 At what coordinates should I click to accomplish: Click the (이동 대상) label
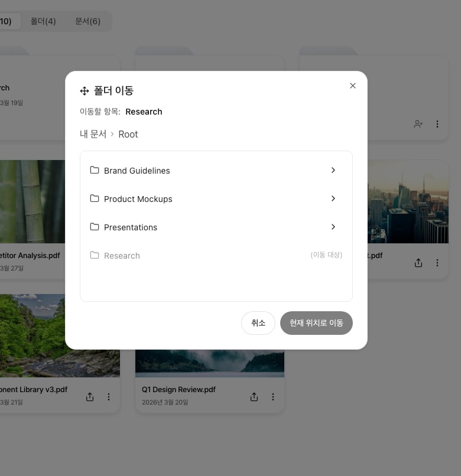[x=326, y=255]
